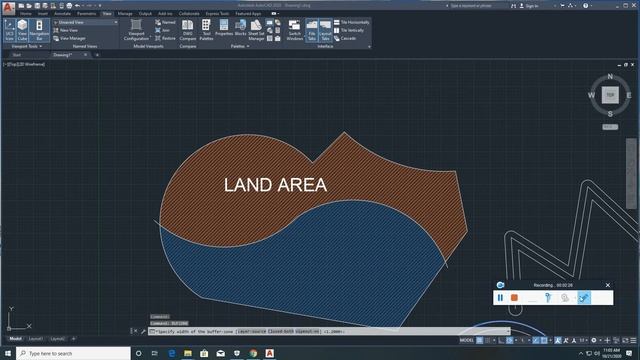Screen dimensions: 640x360
Task: Open the Parametric ribbon tab
Action: (87, 13)
